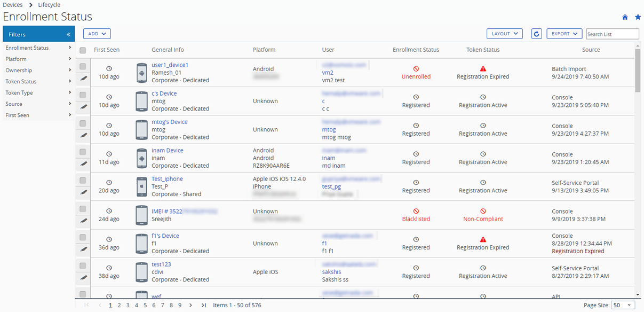Expand the Source filter
This screenshot has width=644, height=312.
(38, 104)
